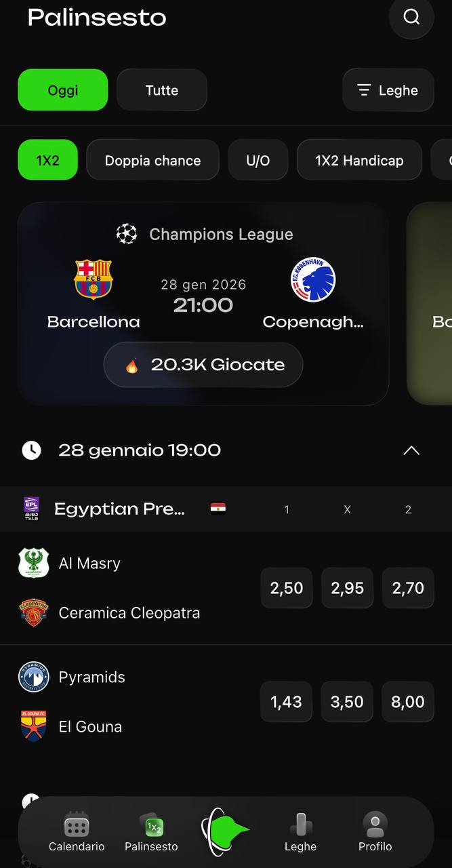Select the U/O market tab

258,160
